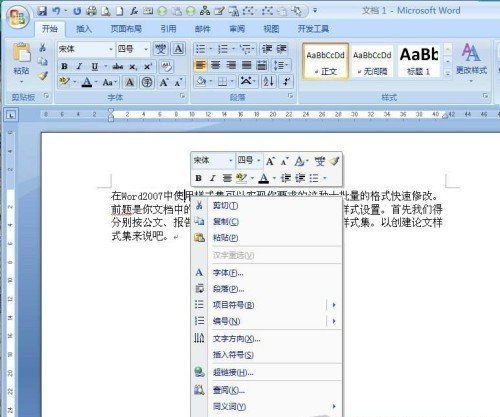Grow font in the floating mini toolbar
The width and height of the screenshot is (500, 417).
coord(270,162)
